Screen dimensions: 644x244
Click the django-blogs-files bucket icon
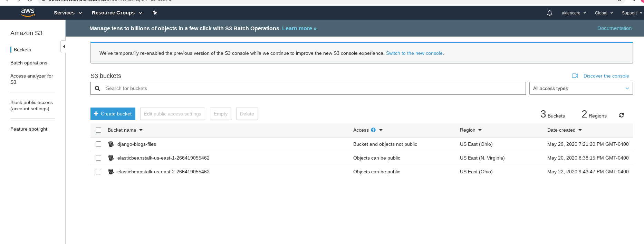click(111, 144)
